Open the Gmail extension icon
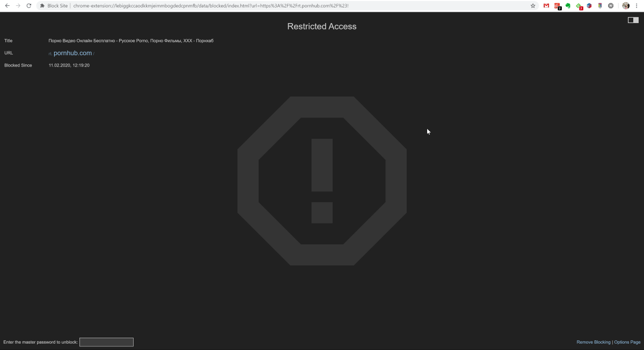 [546, 6]
